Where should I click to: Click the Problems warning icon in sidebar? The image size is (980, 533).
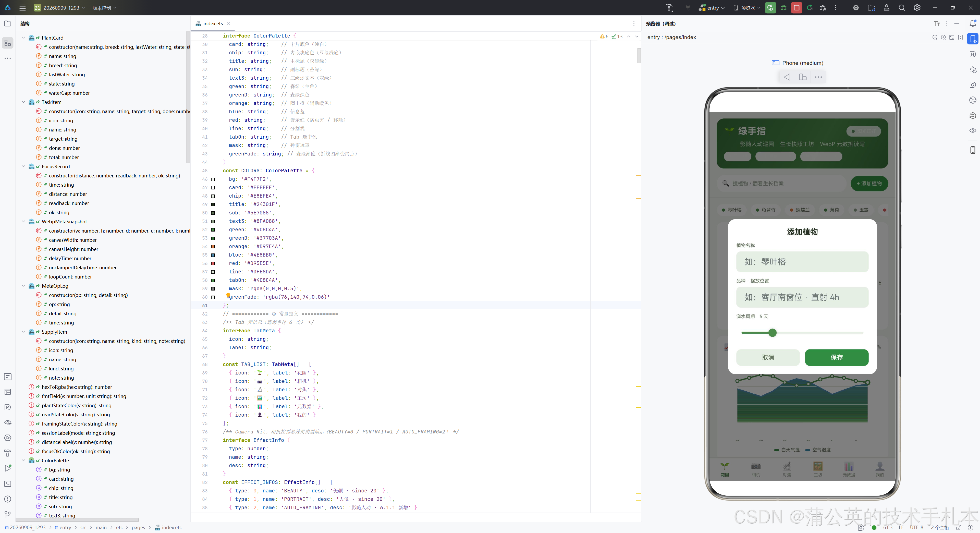click(x=8, y=499)
